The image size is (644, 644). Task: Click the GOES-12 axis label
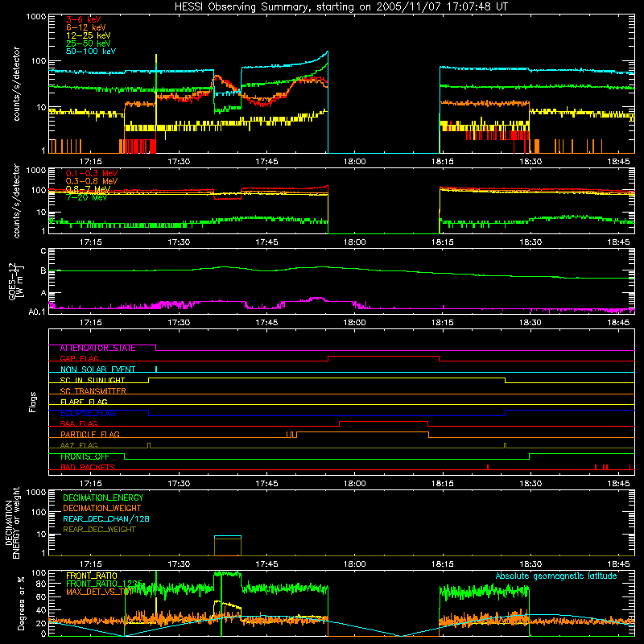(15, 281)
